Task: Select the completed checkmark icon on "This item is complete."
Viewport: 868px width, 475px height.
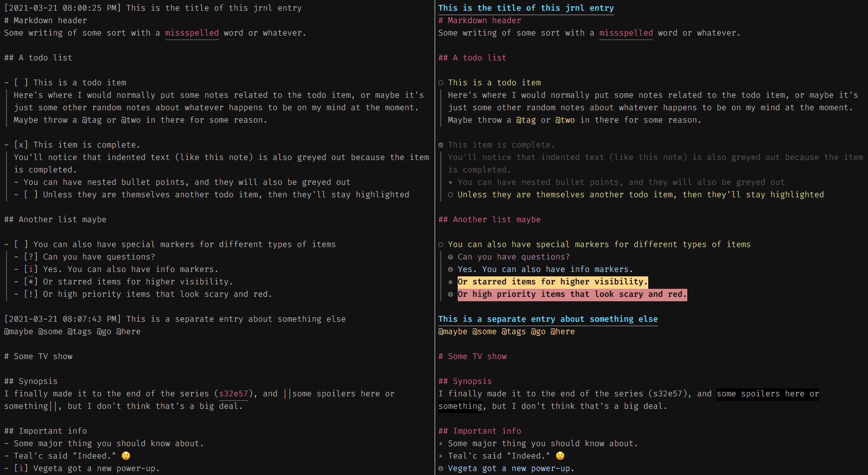Action: point(441,144)
